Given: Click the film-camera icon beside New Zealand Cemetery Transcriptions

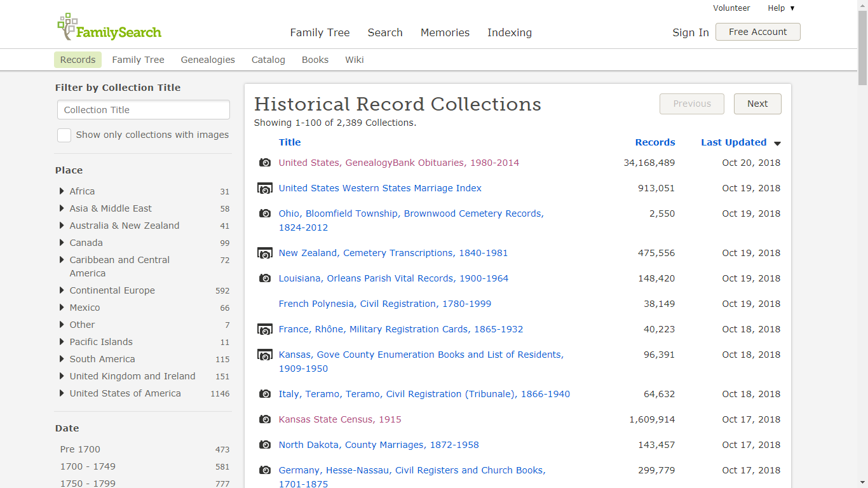Looking at the screenshot, I should click(265, 253).
